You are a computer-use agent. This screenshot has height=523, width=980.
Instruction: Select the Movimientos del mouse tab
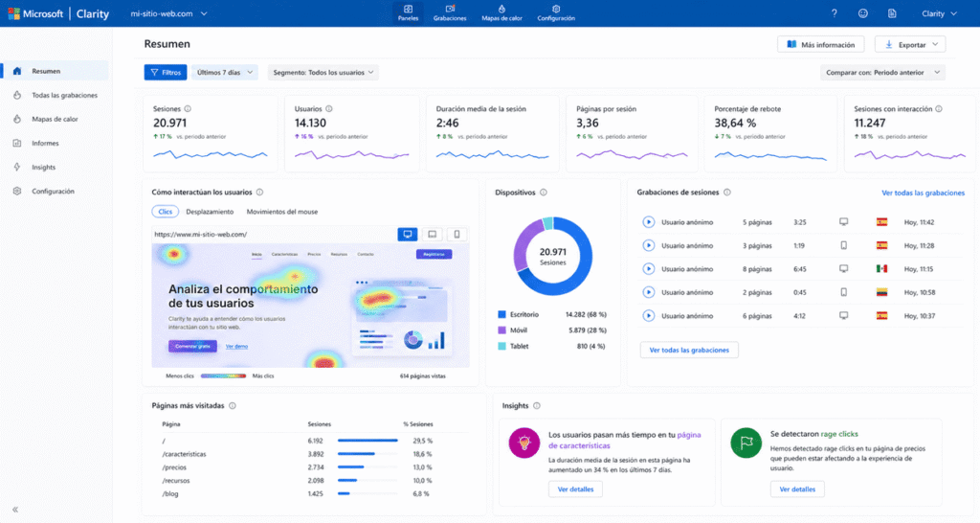[x=282, y=212]
